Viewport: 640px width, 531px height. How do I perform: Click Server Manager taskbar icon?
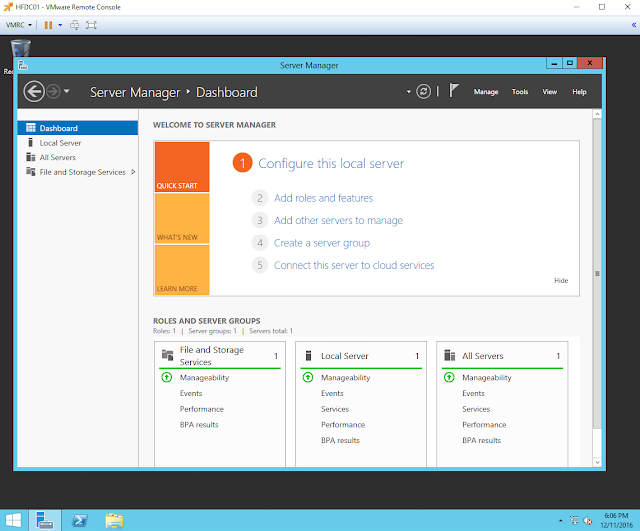coord(45,520)
